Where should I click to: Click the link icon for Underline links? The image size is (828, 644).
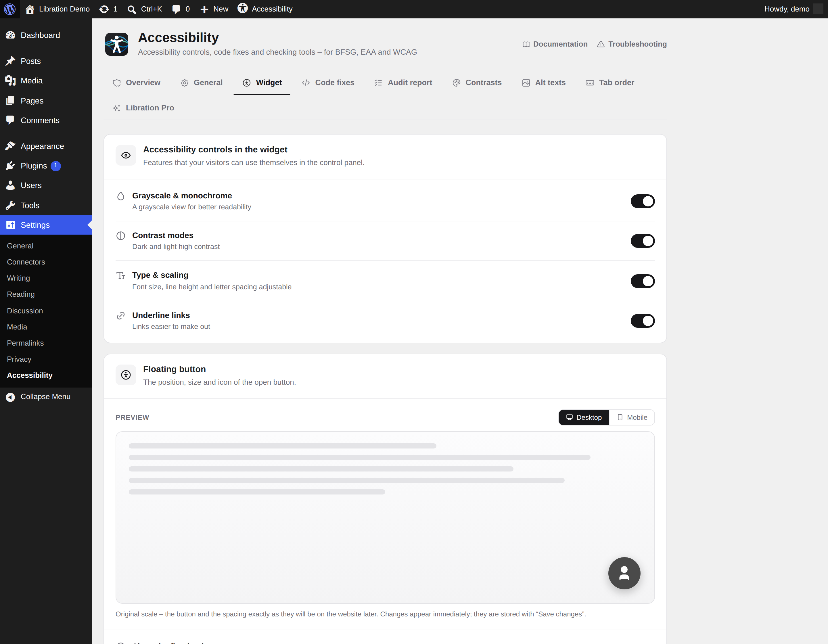coord(120,316)
